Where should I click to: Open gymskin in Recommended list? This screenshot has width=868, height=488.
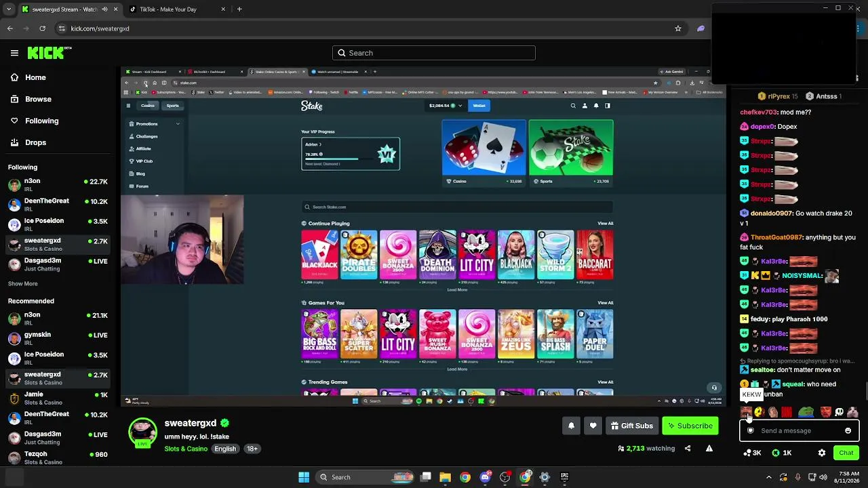coord(58,338)
